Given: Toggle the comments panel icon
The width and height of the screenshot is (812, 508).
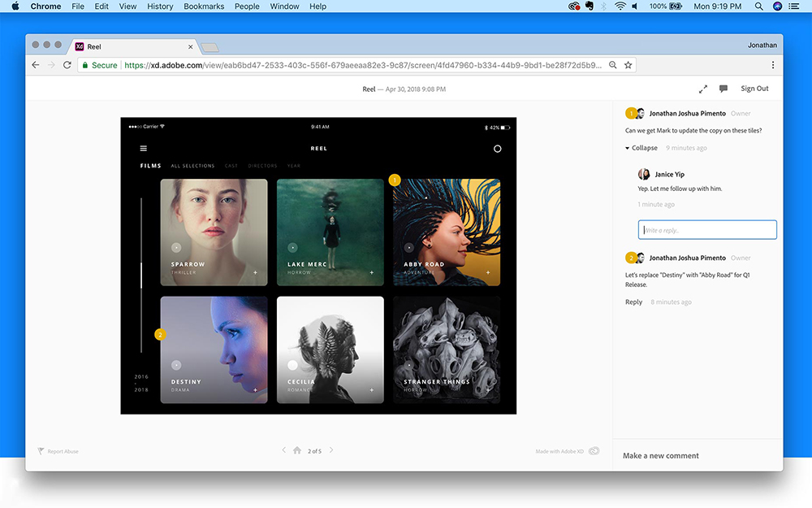Looking at the screenshot, I should 723,89.
